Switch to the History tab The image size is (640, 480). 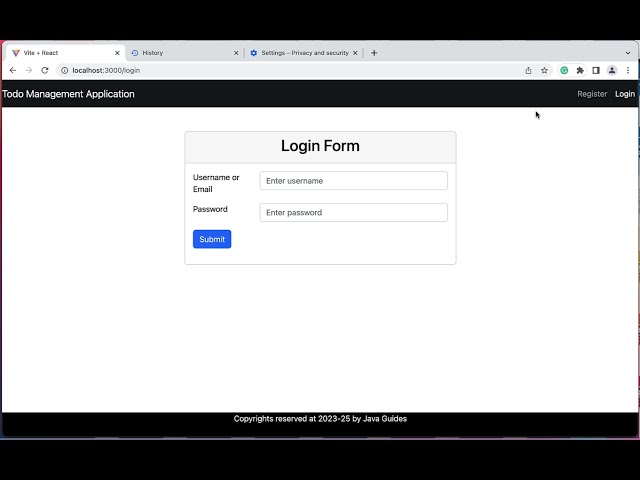184,53
